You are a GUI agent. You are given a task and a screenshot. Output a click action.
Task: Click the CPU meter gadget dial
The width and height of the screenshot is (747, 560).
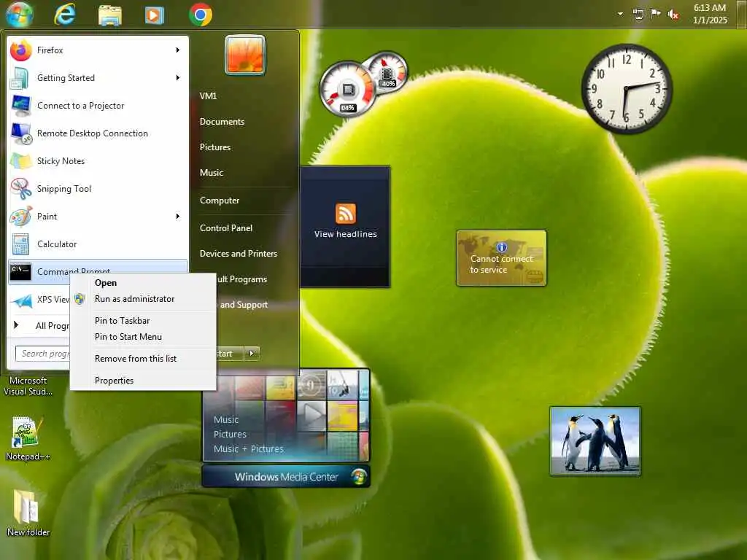click(347, 90)
